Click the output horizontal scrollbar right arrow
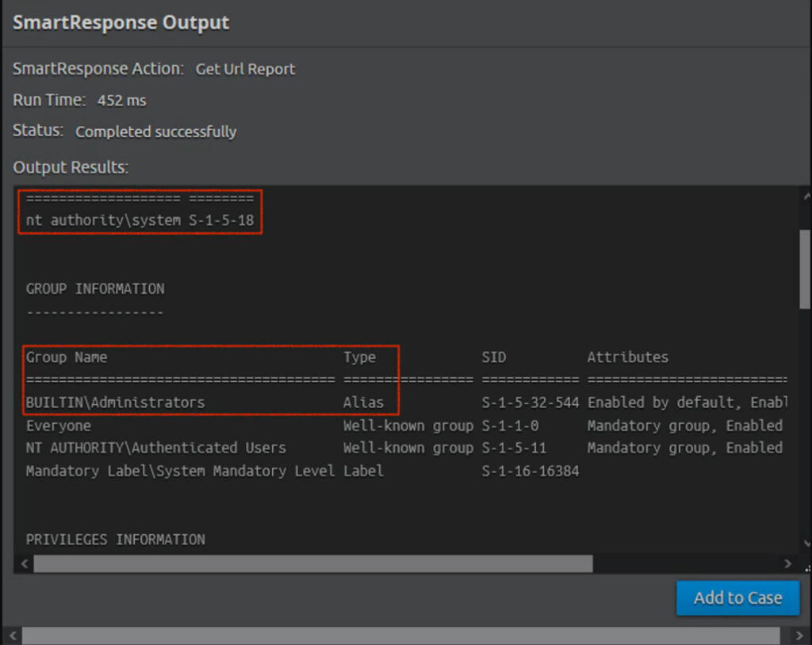 (787, 563)
